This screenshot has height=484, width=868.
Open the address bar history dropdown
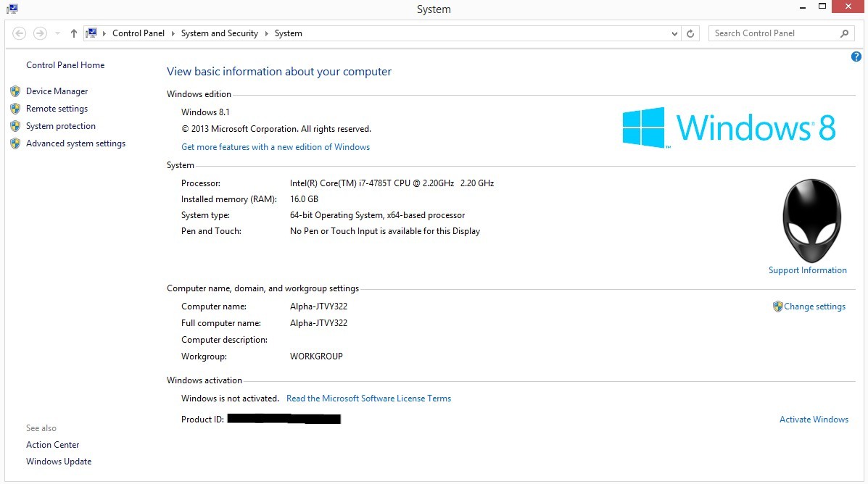click(674, 34)
